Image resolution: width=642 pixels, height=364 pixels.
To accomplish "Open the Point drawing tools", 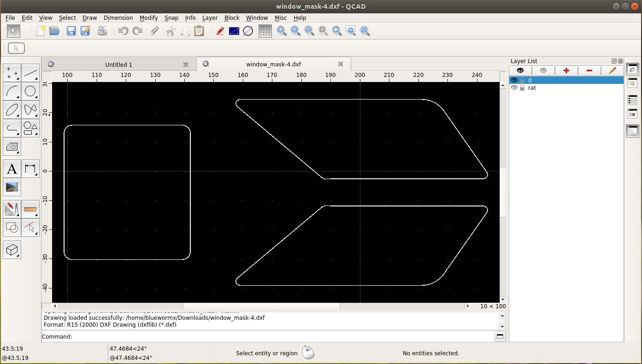I will [x=12, y=73].
